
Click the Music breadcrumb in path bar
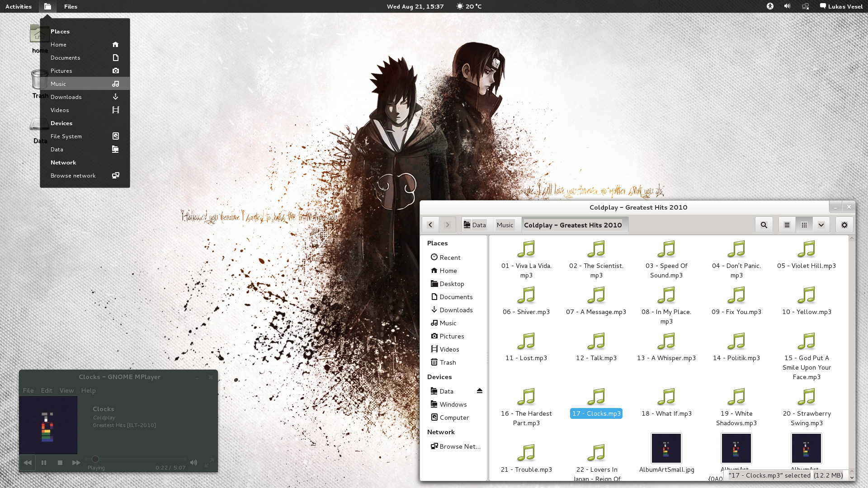coord(505,225)
